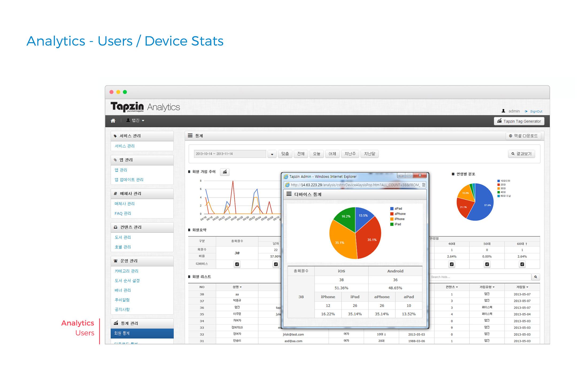The height and width of the screenshot is (374, 588).
Task: Open the 탭진 user dropdown in nav bar
Action: point(135,120)
